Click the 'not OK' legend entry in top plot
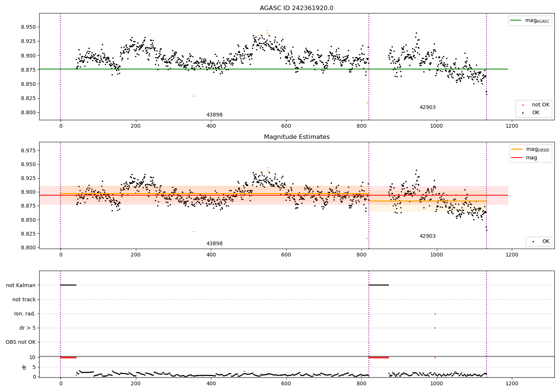The height and width of the screenshot is (392, 560). pos(536,105)
